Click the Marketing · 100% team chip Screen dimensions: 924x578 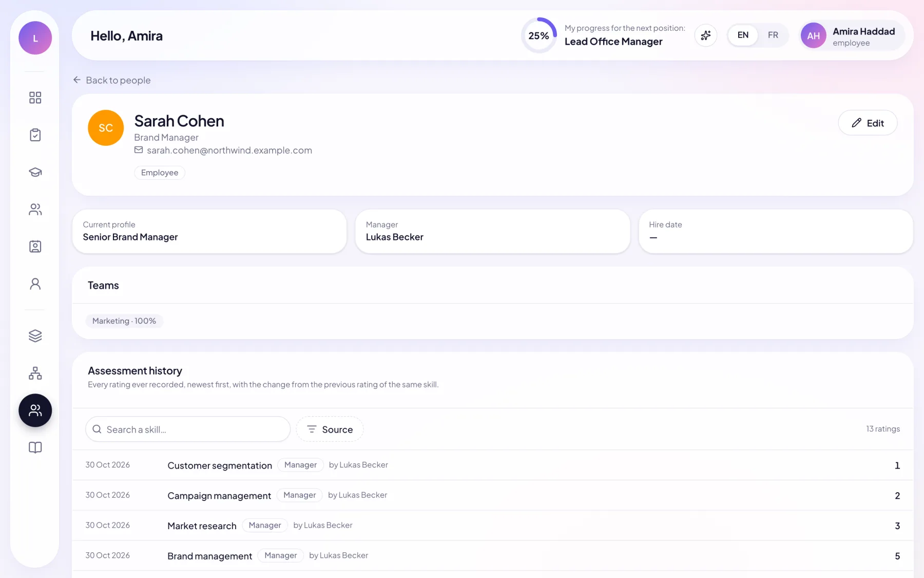(x=124, y=321)
